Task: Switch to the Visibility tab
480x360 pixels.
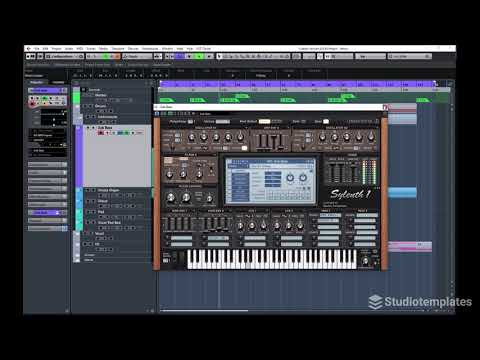Action: pyautogui.click(x=58, y=82)
